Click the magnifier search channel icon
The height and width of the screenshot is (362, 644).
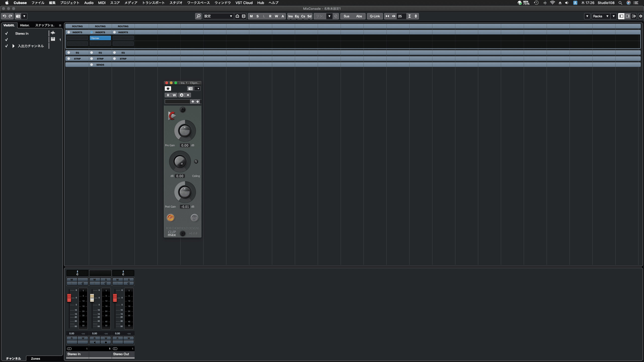pyautogui.click(x=198, y=16)
